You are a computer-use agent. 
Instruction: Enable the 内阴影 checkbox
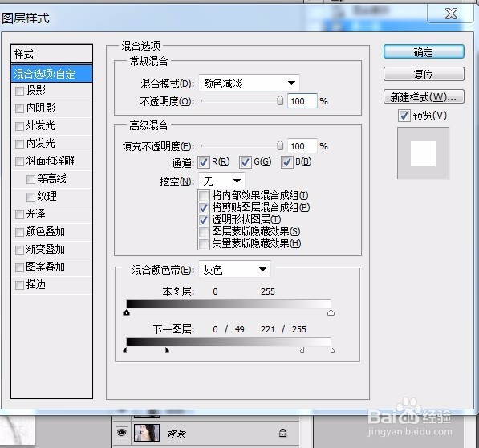click(x=19, y=108)
